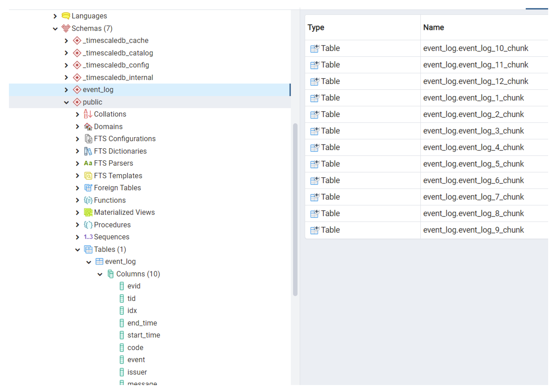This screenshot has height=392, width=559.
Task: Click the FTS Dictionaries books icon
Action: click(88, 151)
